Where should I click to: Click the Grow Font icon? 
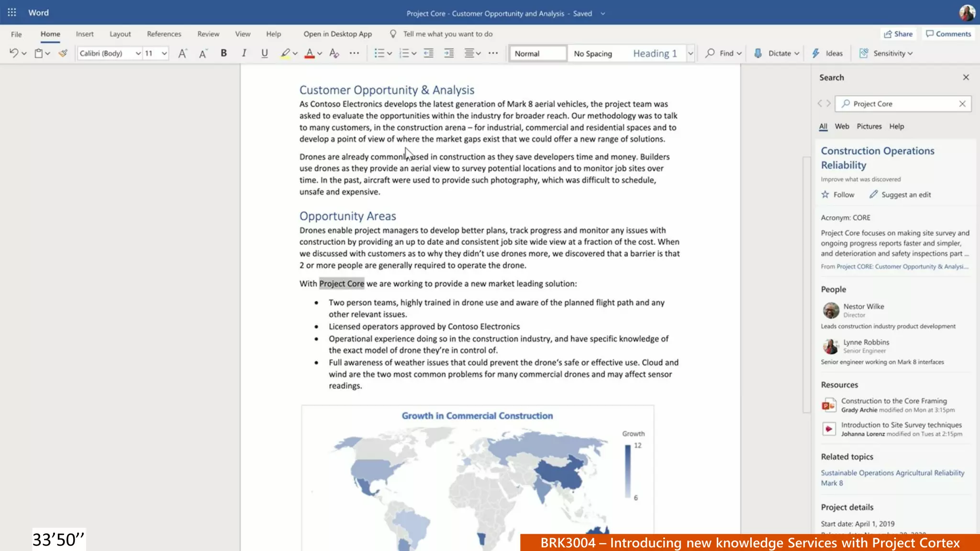click(182, 54)
